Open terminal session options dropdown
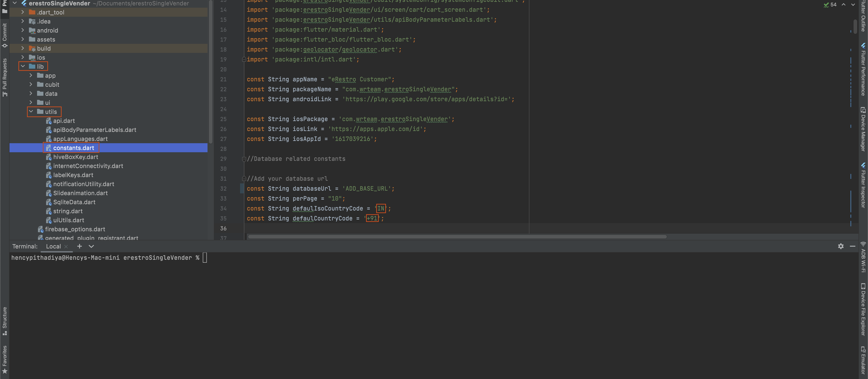This screenshot has width=868, height=379. click(91, 246)
